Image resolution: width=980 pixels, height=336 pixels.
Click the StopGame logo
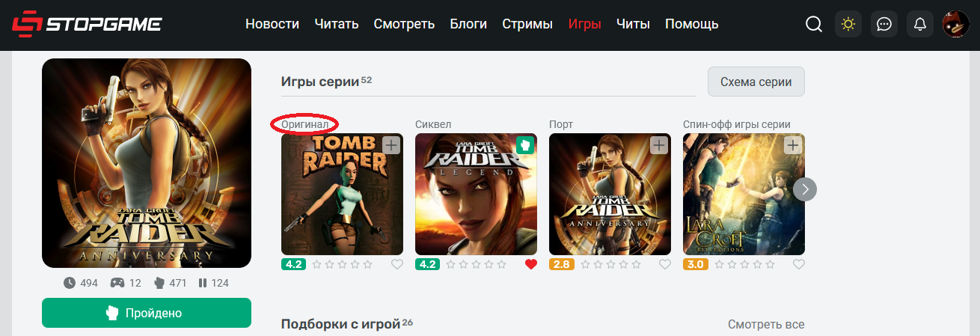click(87, 24)
